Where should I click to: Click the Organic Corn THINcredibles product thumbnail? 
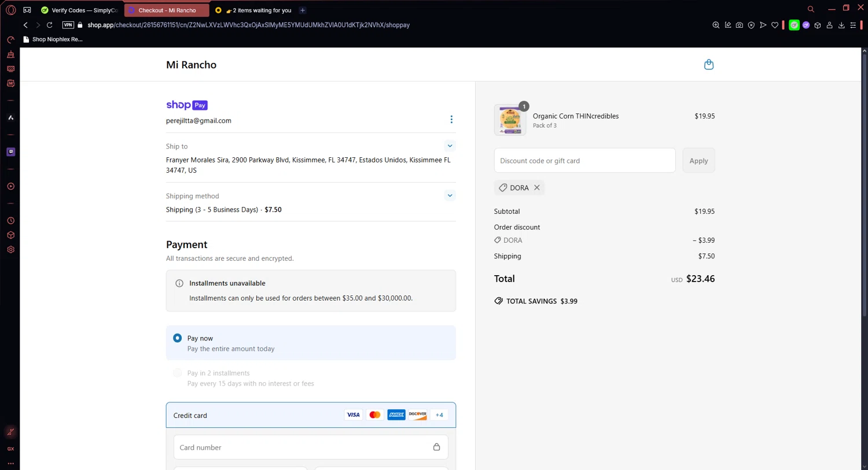click(x=510, y=120)
